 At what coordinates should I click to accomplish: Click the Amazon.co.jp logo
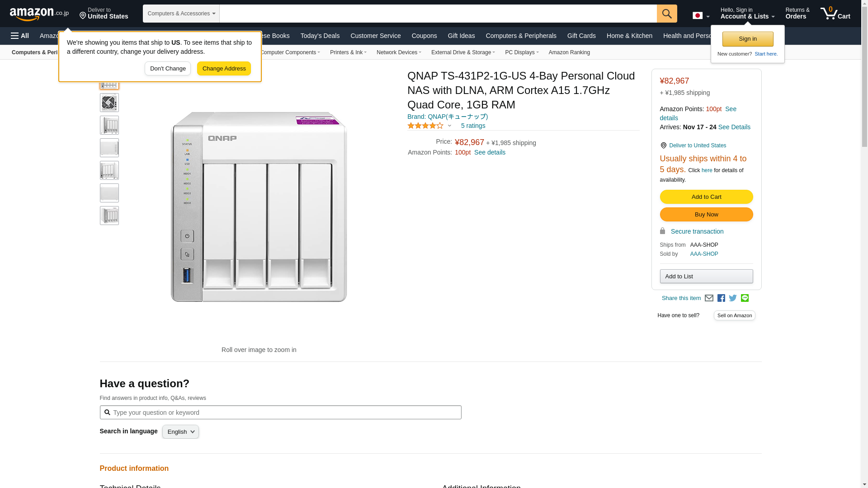(39, 14)
